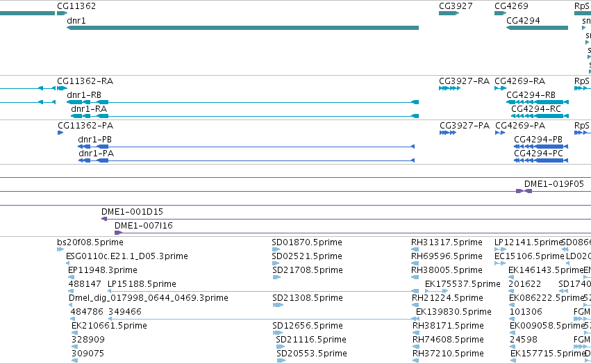This screenshot has width=591, height=364.
Task: Select the CG3927 gene label
Action: [456, 6]
